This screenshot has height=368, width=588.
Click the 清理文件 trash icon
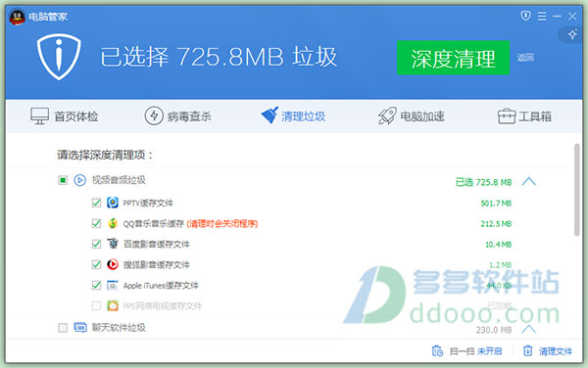[x=527, y=350]
